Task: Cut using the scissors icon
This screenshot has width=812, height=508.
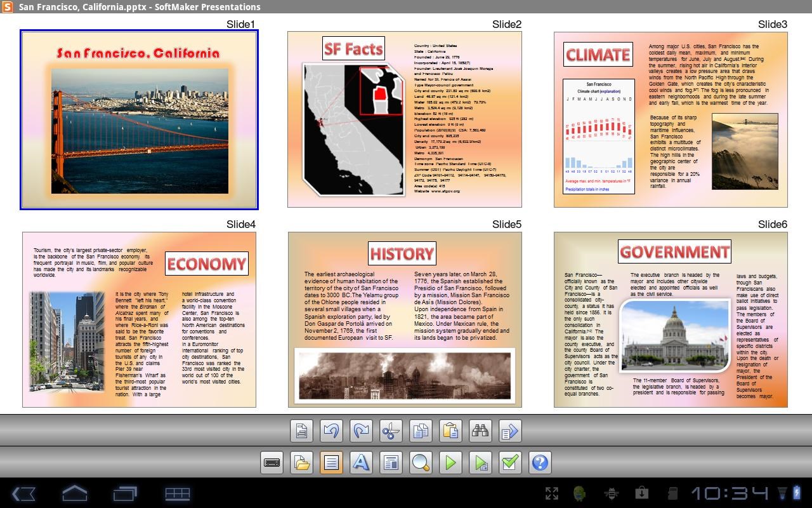Action: tap(391, 431)
